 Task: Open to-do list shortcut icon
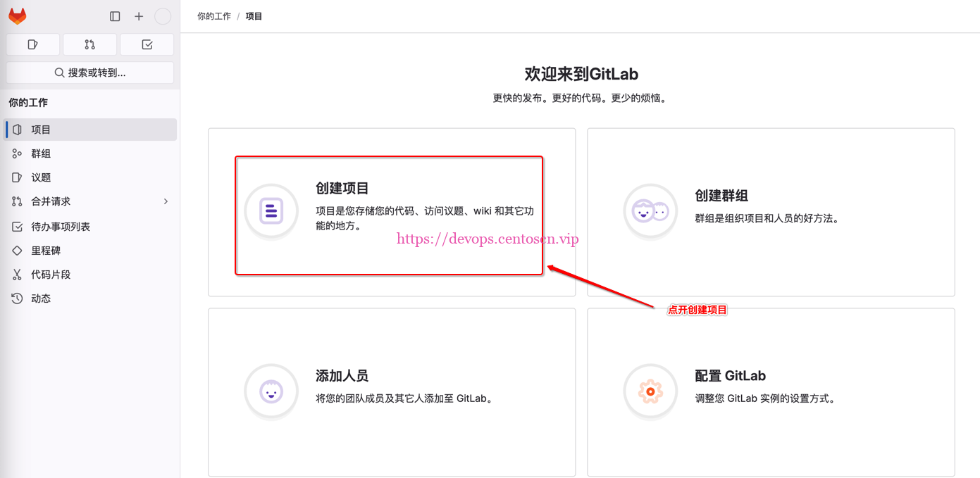pyautogui.click(x=147, y=44)
